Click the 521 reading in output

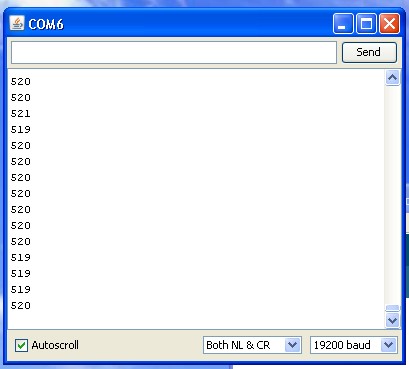tap(20, 114)
